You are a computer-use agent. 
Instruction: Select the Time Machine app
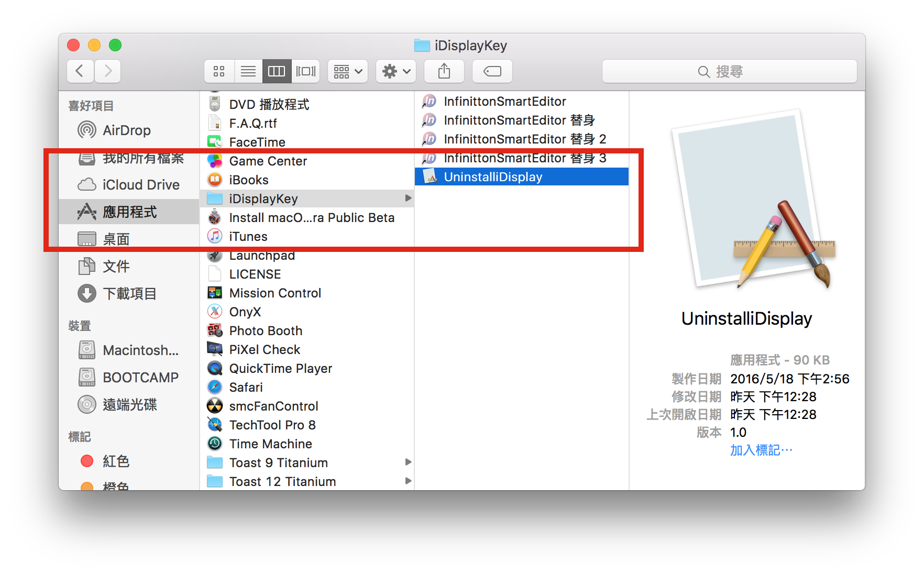pyautogui.click(x=270, y=444)
